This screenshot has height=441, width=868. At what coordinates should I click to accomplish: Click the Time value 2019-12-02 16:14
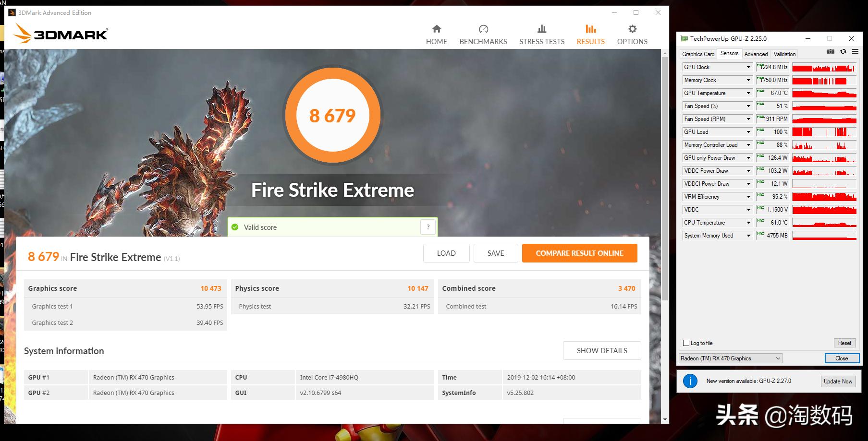pos(541,377)
